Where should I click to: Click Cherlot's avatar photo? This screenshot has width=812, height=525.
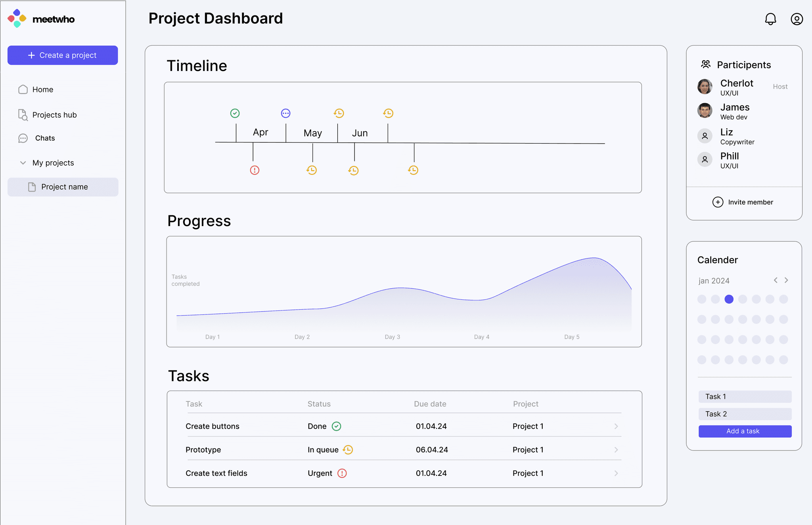[705, 86]
